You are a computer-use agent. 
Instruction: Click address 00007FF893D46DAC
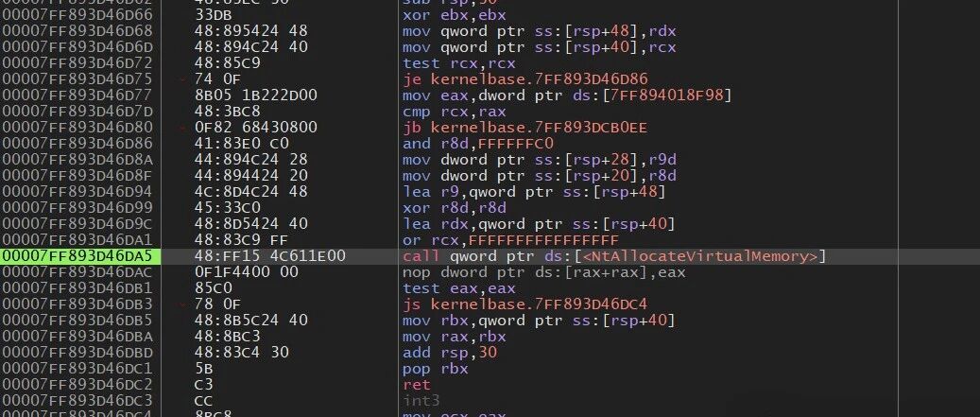click(x=77, y=272)
